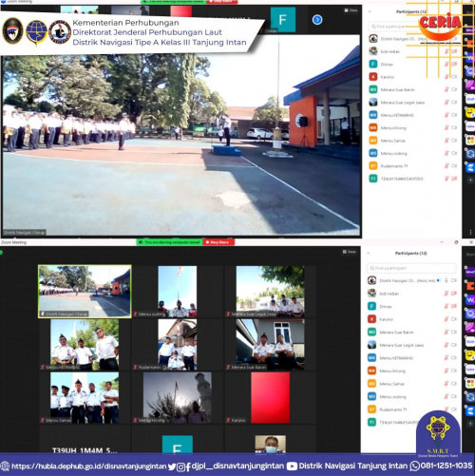Screen dimensions: 475x476
Task: Click Stop Share in the lower sharing bar
Action: [218, 242]
